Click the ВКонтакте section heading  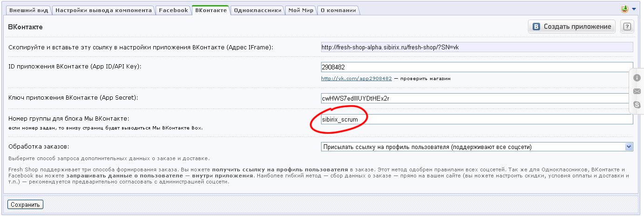click(x=26, y=27)
